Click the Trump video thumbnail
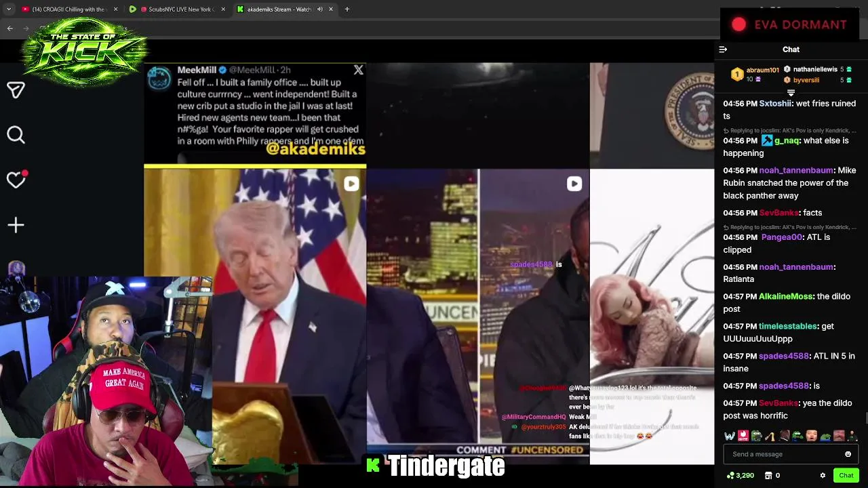The height and width of the screenshot is (488, 868). point(255,317)
